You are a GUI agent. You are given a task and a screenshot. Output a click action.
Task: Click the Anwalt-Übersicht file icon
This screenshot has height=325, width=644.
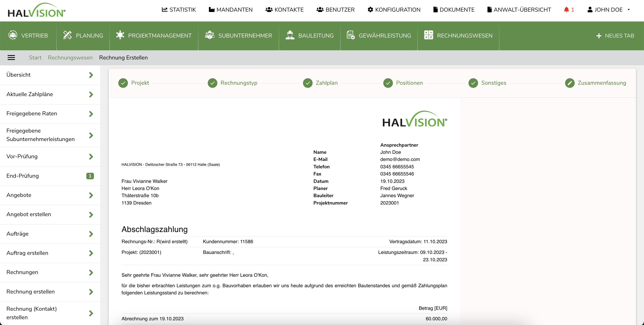click(489, 10)
